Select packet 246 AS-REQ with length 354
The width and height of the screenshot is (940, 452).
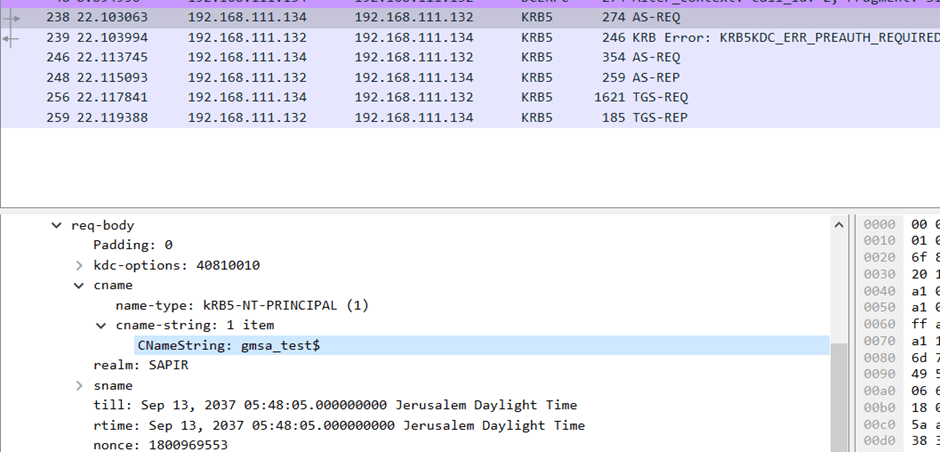[x=400, y=58]
